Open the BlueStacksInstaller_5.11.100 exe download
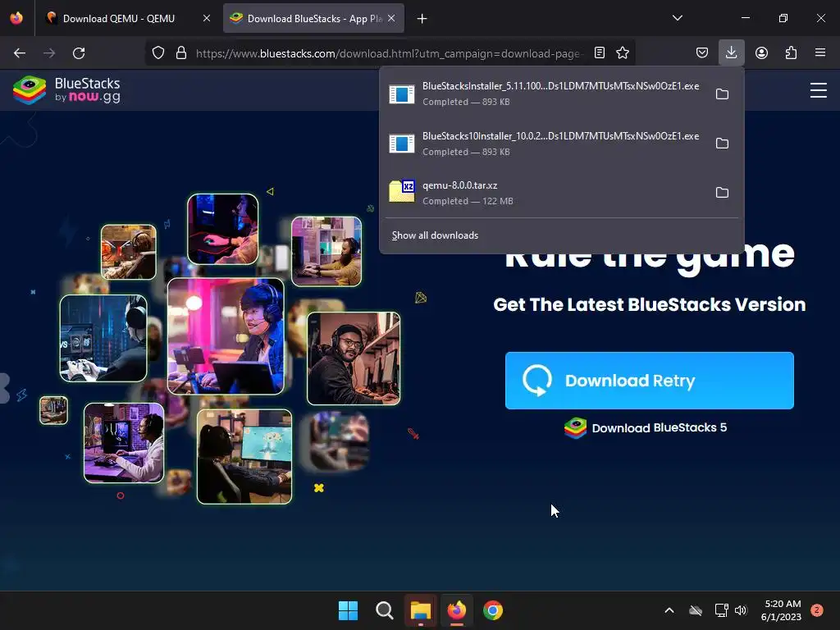Viewport: 840px width, 630px height. pyautogui.click(x=546, y=94)
